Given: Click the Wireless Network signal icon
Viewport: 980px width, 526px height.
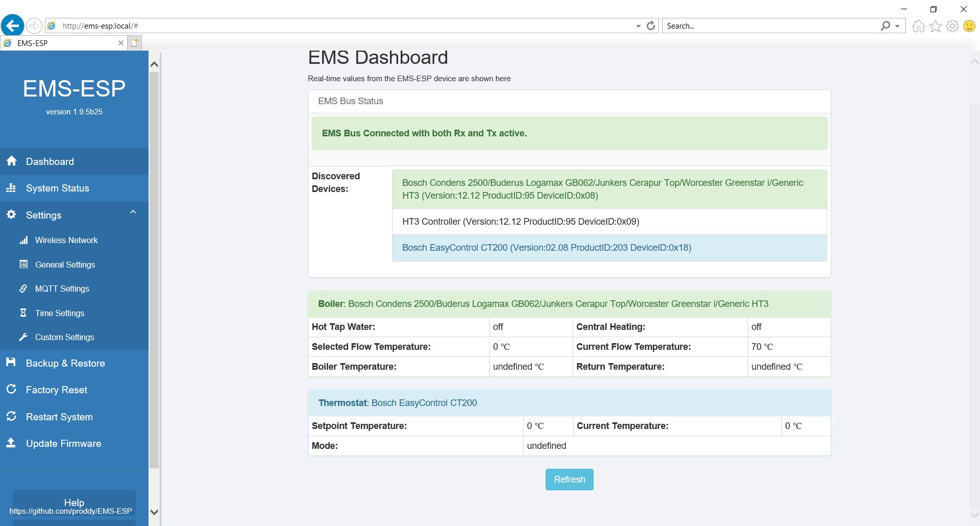Looking at the screenshot, I should [x=23, y=240].
